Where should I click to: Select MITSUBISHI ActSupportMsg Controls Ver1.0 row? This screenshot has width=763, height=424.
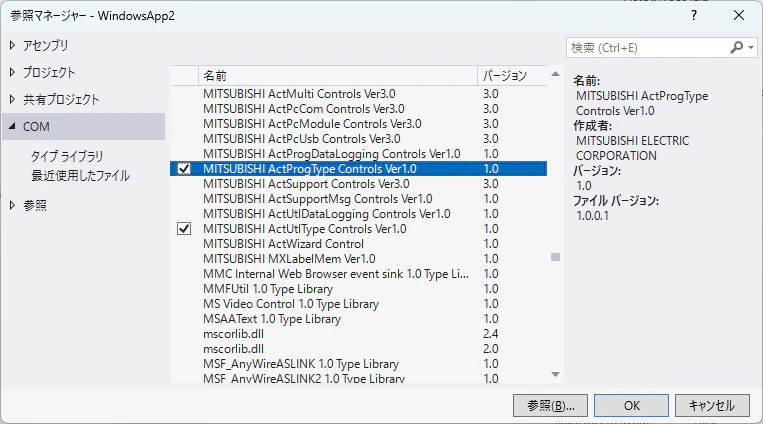pyautogui.click(x=359, y=199)
